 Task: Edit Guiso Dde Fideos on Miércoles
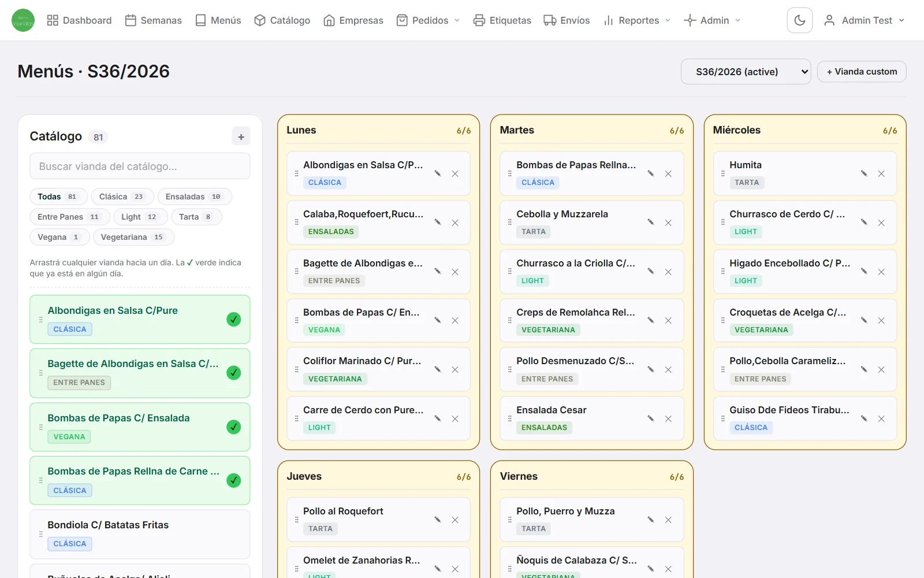[864, 419]
